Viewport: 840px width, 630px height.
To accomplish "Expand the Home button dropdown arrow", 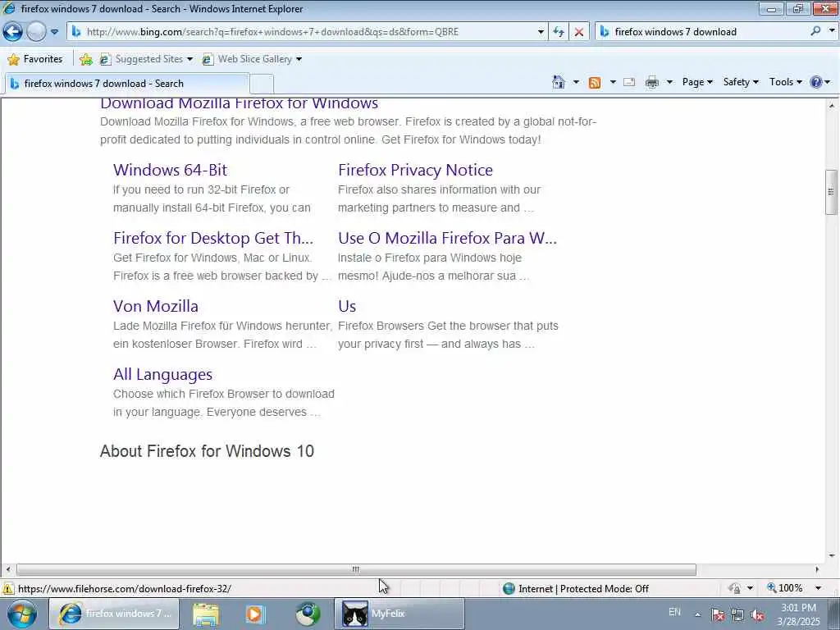I will pos(576,82).
